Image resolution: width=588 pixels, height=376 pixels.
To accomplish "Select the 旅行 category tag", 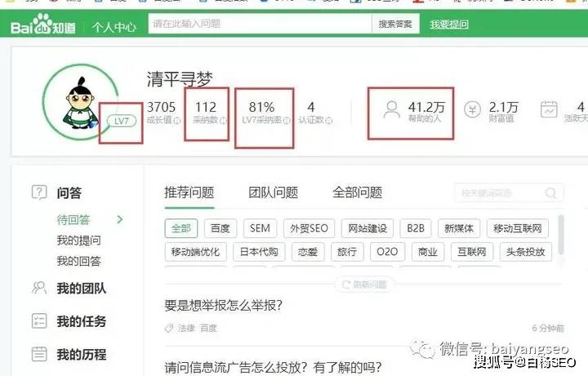I will [x=347, y=252].
